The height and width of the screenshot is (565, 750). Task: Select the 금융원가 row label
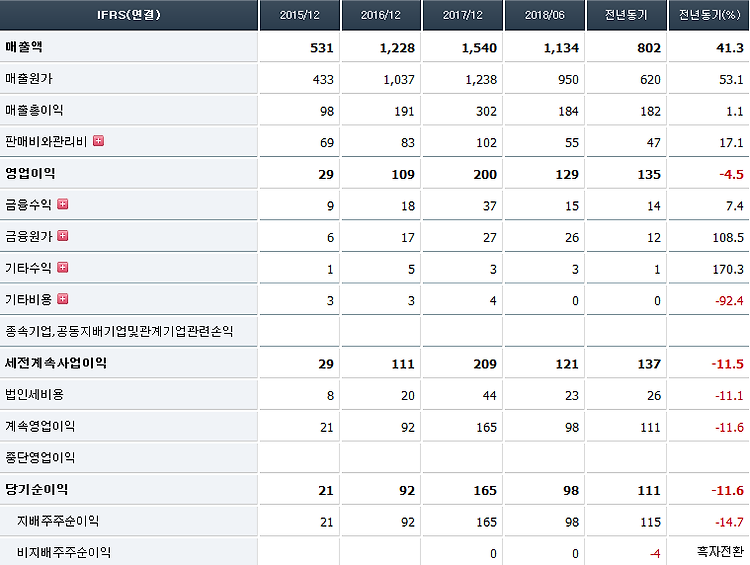coord(28,236)
